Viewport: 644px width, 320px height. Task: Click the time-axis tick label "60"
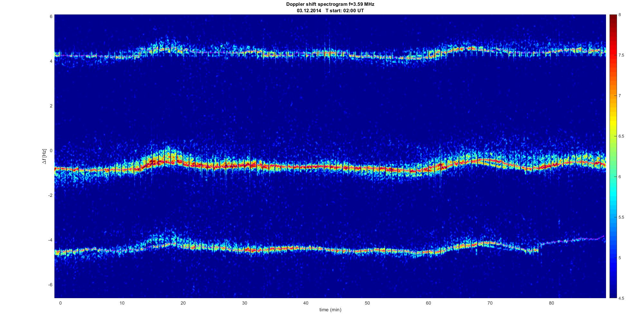(x=429, y=303)
